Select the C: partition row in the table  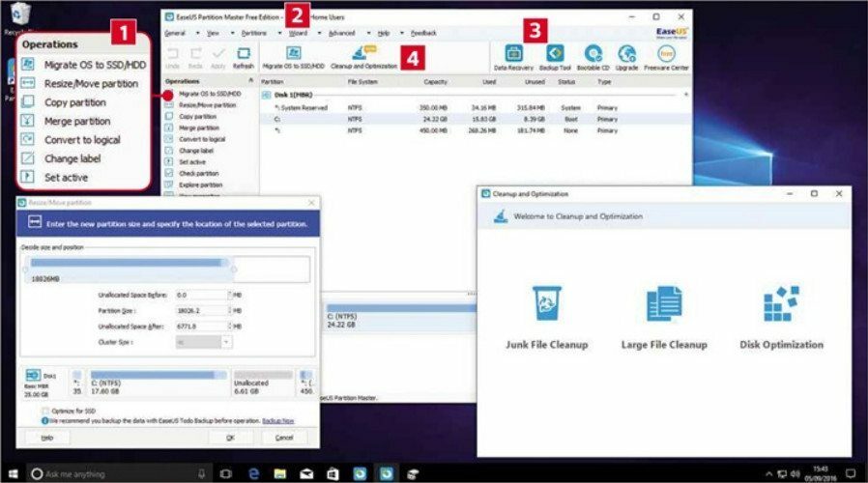(476, 119)
